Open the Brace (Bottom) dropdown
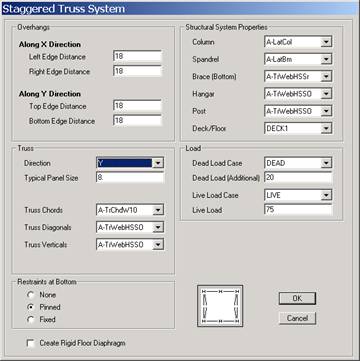Screen dimensions: 360x361 [x=326, y=77]
